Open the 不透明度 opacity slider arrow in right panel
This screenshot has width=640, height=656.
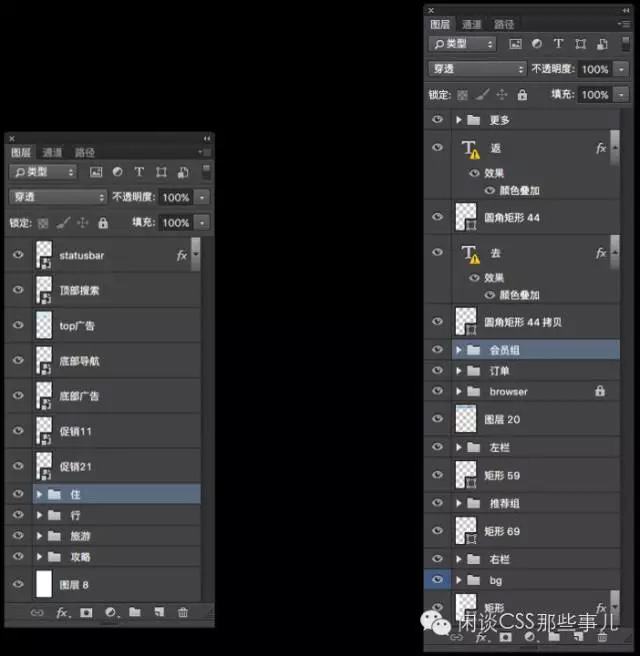tap(622, 69)
